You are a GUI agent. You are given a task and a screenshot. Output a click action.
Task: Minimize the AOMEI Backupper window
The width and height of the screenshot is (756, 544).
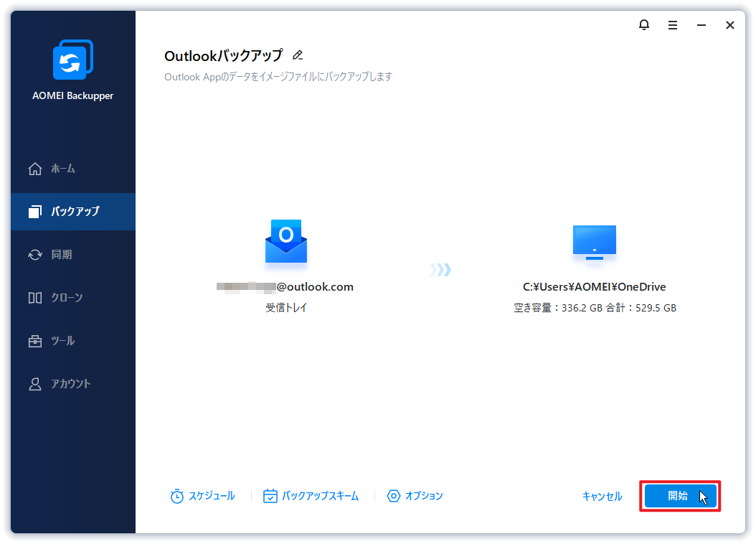[701, 25]
